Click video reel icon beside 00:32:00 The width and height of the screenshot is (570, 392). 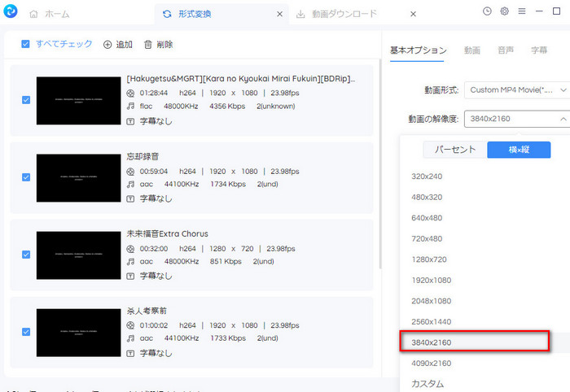130,249
